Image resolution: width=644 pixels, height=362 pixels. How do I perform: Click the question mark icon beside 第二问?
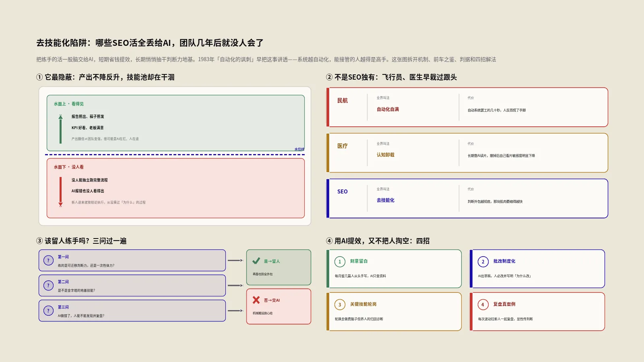tap(48, 286)
